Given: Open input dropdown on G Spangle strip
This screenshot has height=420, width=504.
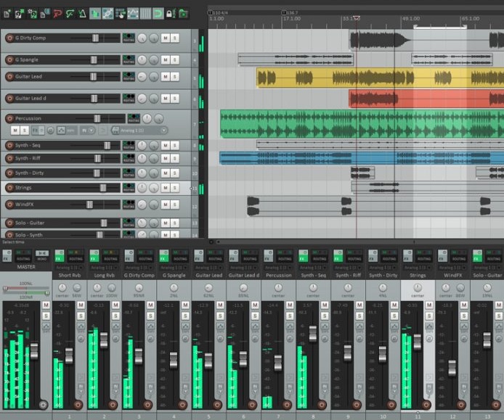Looking at the screenshot, I should point(174,268).
